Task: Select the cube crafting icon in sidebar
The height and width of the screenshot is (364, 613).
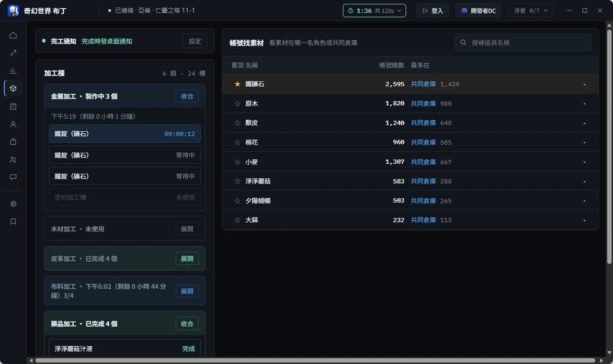Action: pyautogui.click(x=13, y=89)
